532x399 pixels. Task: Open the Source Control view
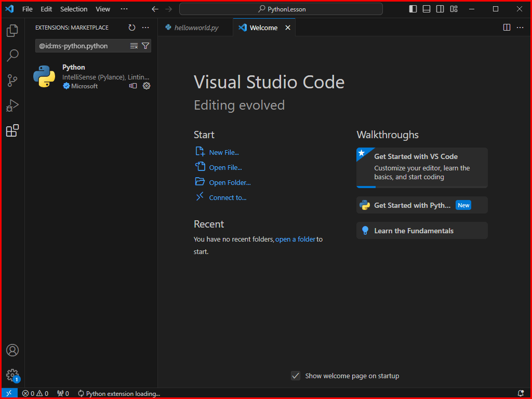click(x=12, y=81)
